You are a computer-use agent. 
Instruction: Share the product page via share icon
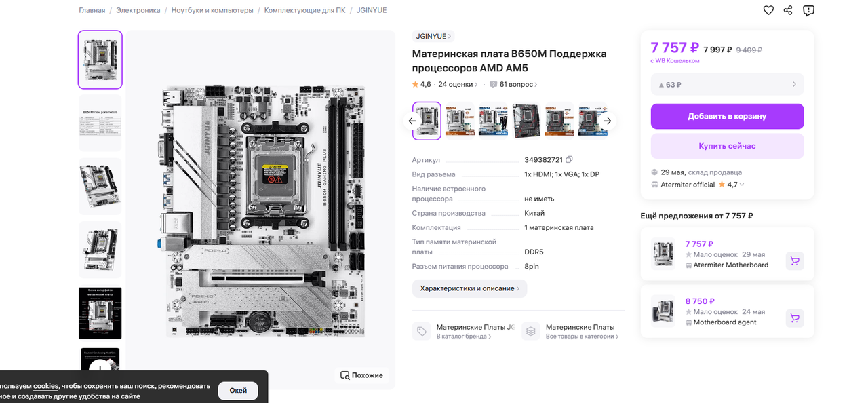point(788,10)
